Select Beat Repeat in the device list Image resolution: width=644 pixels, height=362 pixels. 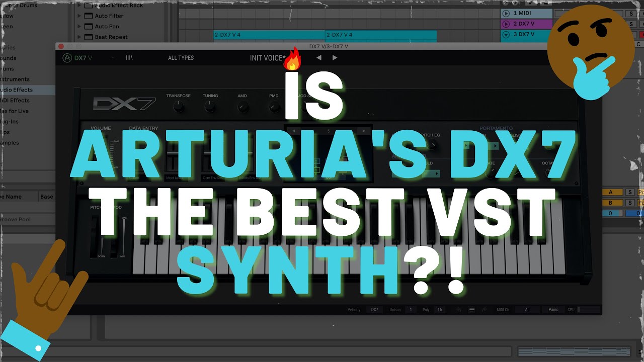coord(111,37)
